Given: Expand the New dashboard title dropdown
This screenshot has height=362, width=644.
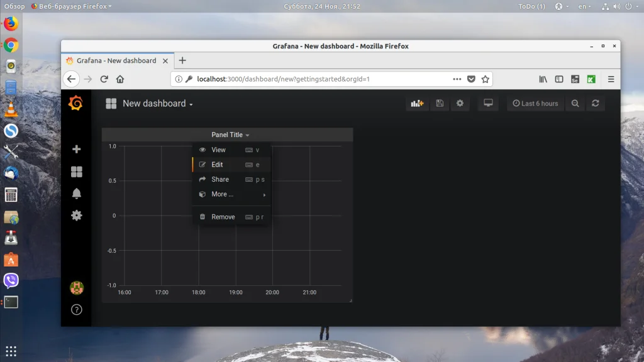Looking at the screenshot, I should tap(158, 104).
